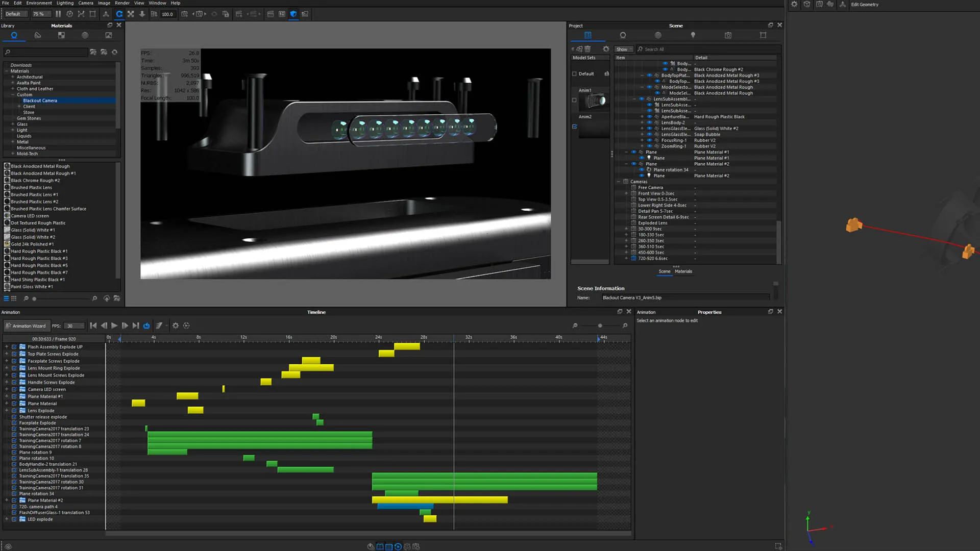Screen dimensions: 980x551
Task: Expand the Front View 0-3sec camera group
Action: click(x=626, y=193)
